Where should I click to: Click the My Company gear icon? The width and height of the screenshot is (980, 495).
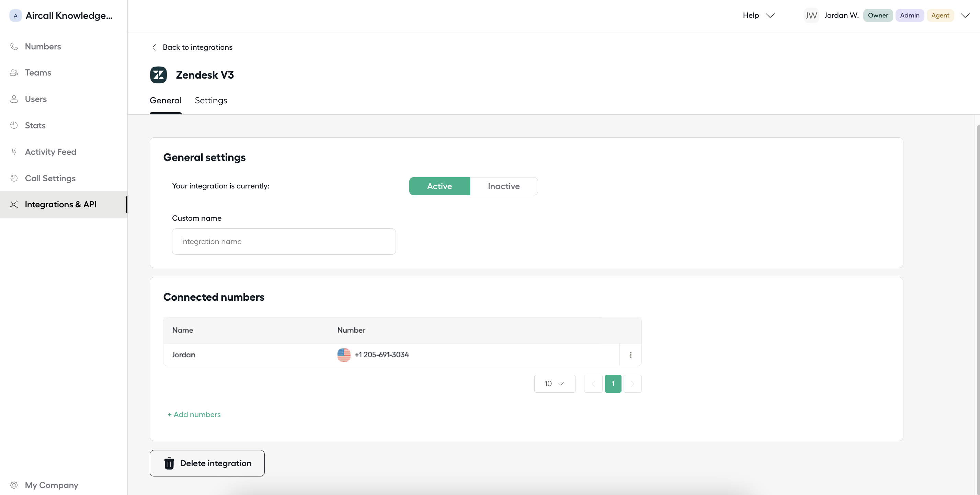(14, 485)
